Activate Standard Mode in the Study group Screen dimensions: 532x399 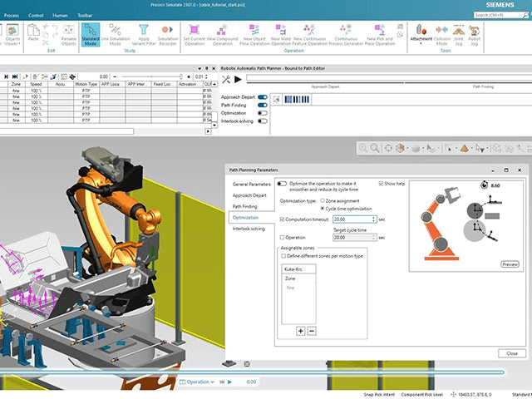(x=91, y=35)
